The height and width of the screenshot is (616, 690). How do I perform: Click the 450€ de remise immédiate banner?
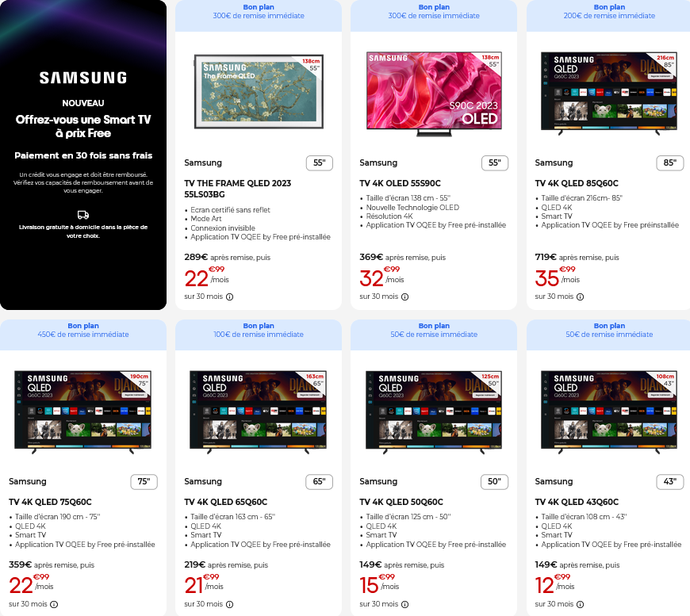[83, 335]
